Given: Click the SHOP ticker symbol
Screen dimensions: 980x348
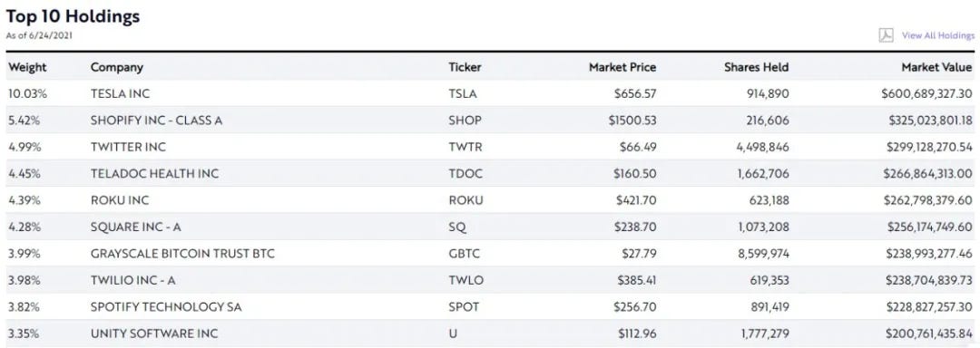Looking at the screenshot, I should pyautogui.click(x=465, y=121).
